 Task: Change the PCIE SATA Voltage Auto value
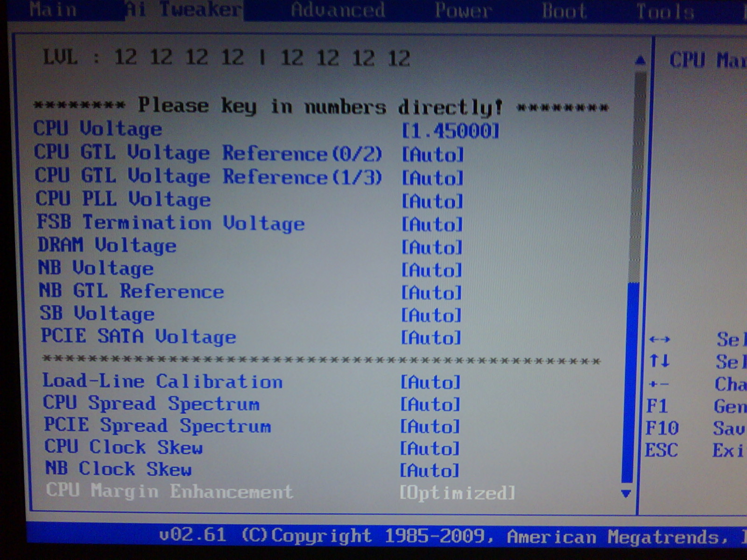tap(431, 337)
